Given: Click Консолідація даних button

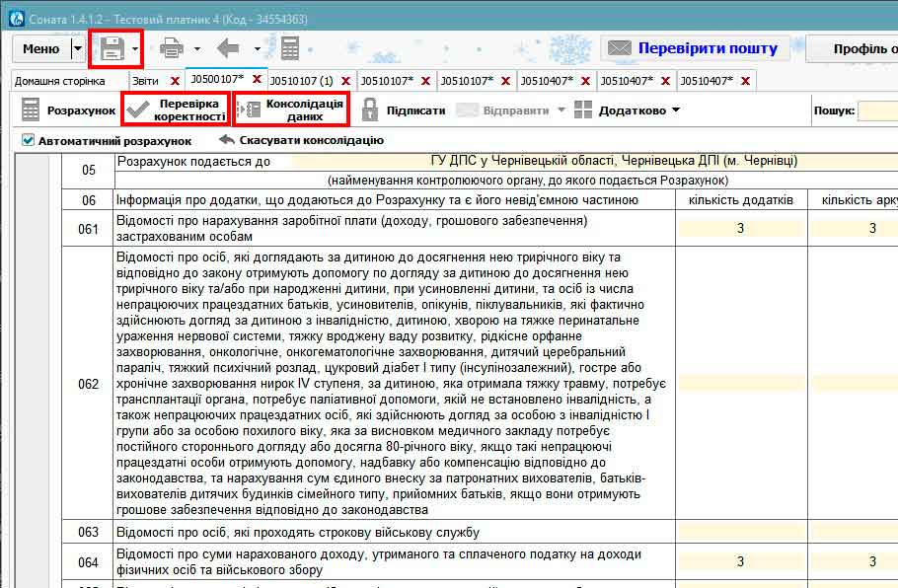Looking at the screenshot, I should [x=292, y=110].
